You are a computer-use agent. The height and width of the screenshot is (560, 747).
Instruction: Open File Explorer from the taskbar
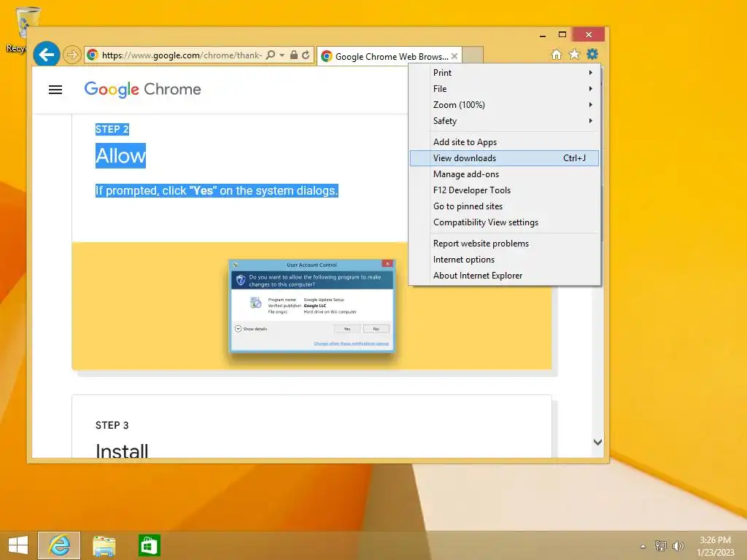point(104,545)
